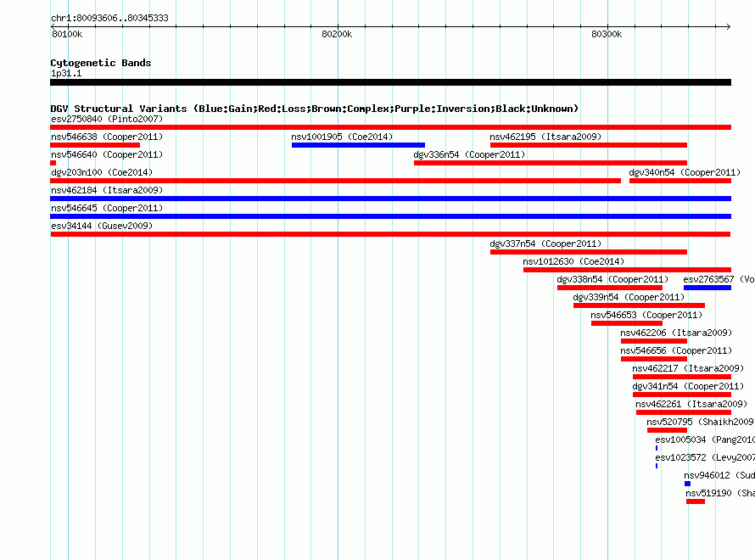Open dgv339n54 (Cooper2011) label
Viewport: 755px width, 560px height.
pos(629,297)
